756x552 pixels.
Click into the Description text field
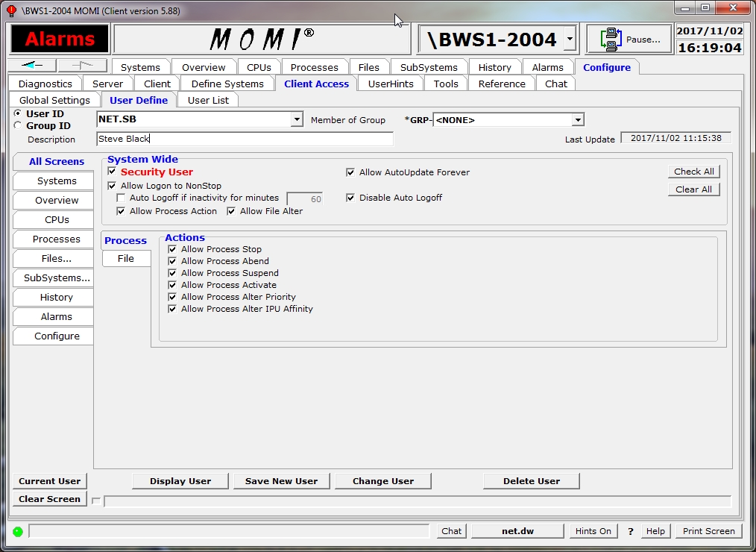245,139
